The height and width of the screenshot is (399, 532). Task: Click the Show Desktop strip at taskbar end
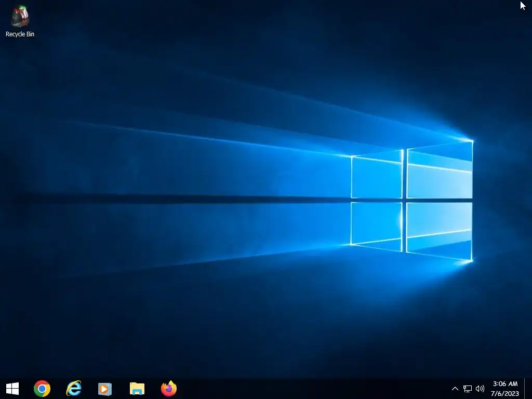(528, 389)
